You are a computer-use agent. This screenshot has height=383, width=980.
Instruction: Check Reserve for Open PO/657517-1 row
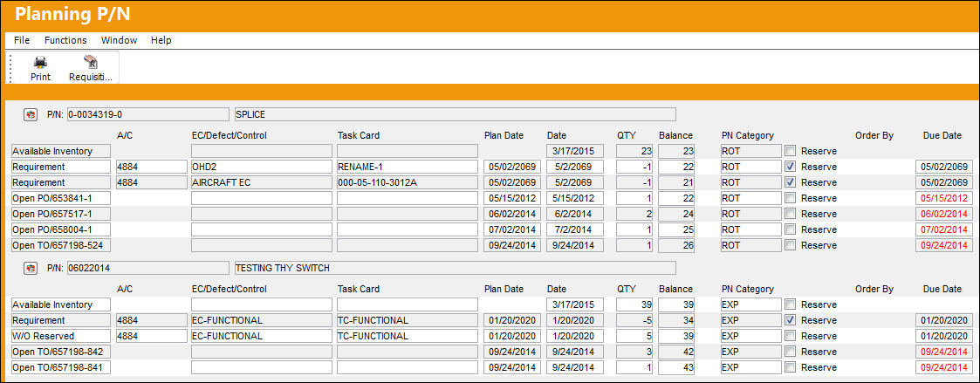(x=791, y=214)
